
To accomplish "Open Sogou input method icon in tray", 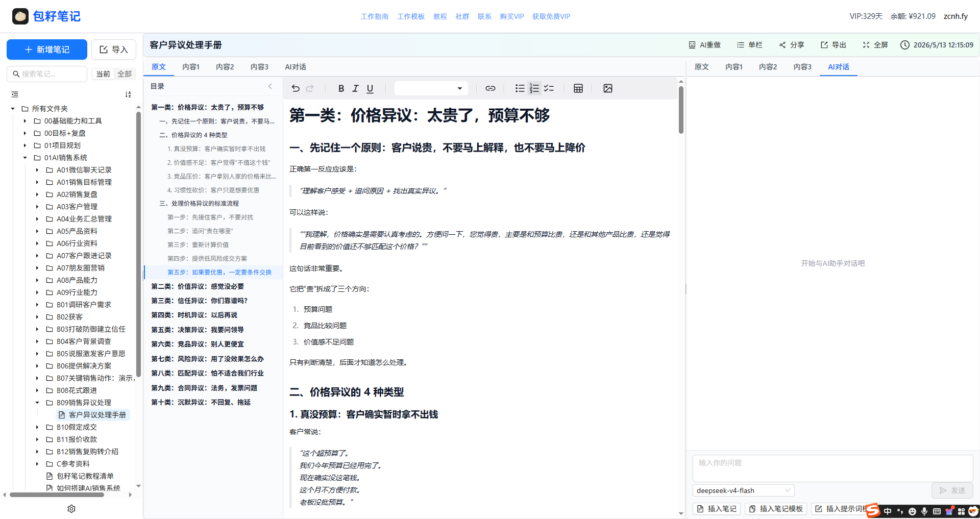I will point(873,510).
